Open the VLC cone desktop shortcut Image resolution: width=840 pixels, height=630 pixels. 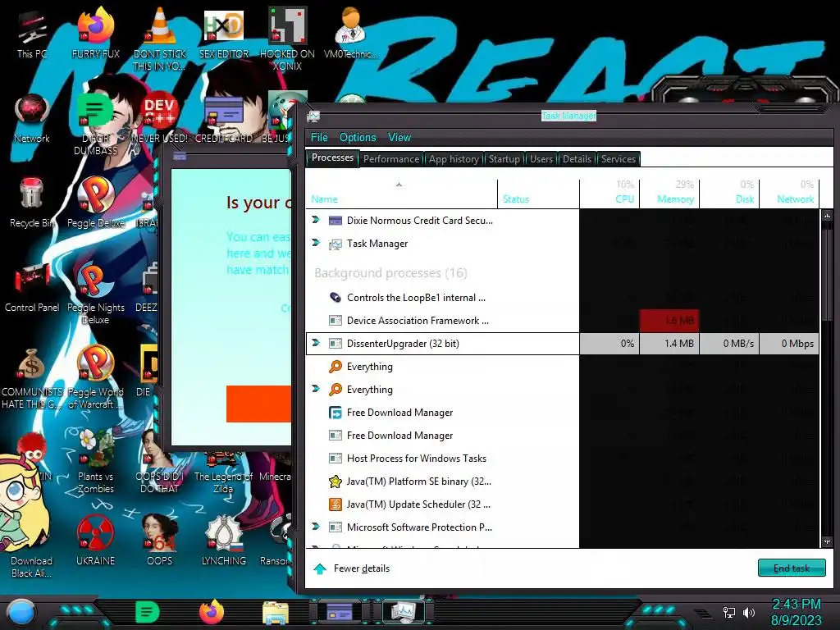(160, 39)
